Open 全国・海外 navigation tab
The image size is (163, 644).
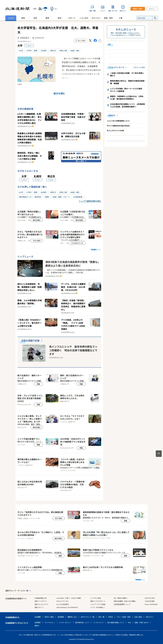coord(108,18)
